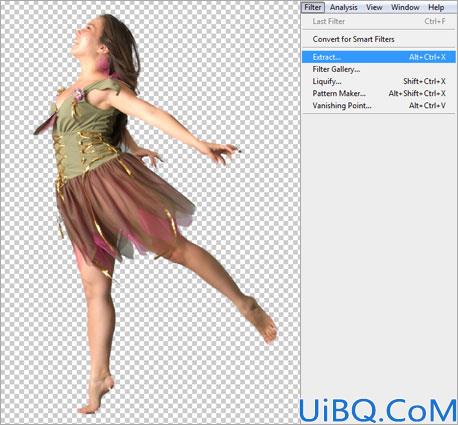Open the Analysis menu
This screenshot has width=458, height=425.
point(343,7)
